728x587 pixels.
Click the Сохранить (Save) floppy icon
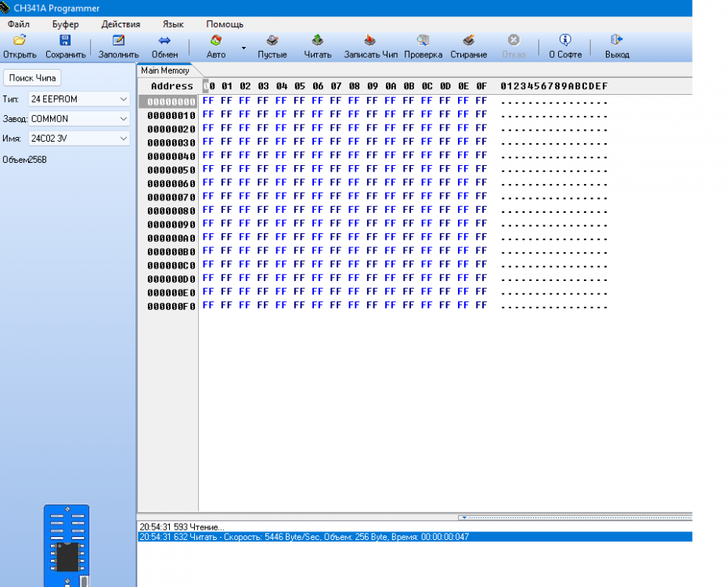click(x=65, y=41)
